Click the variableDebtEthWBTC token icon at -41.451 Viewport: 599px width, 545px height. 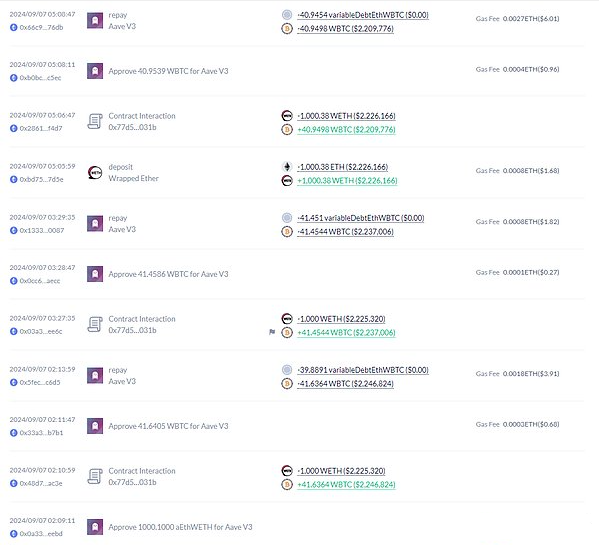pos(287,218)
